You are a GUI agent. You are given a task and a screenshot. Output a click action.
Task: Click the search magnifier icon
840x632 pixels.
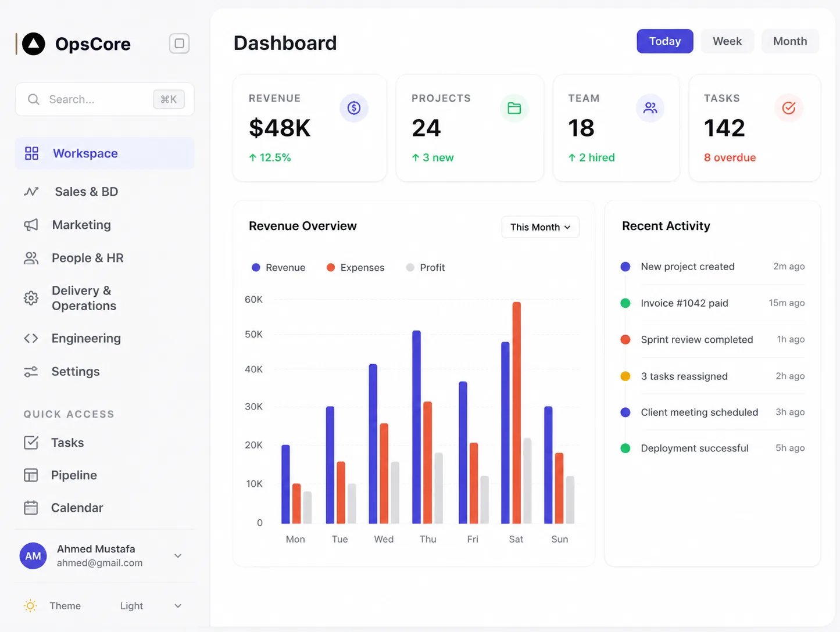click(x=34, y=99)
